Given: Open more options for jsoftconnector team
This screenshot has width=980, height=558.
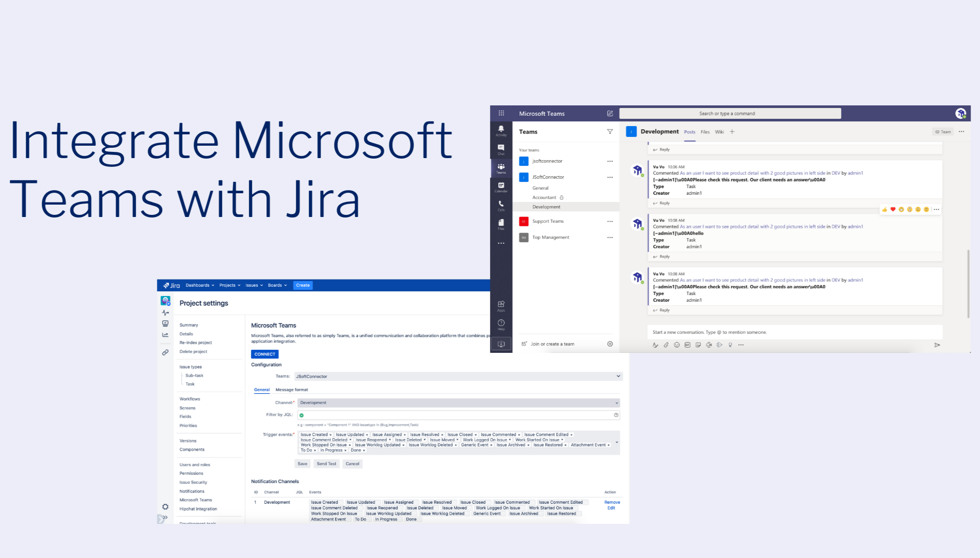Looking at the screenshot, I should point(610,161).
